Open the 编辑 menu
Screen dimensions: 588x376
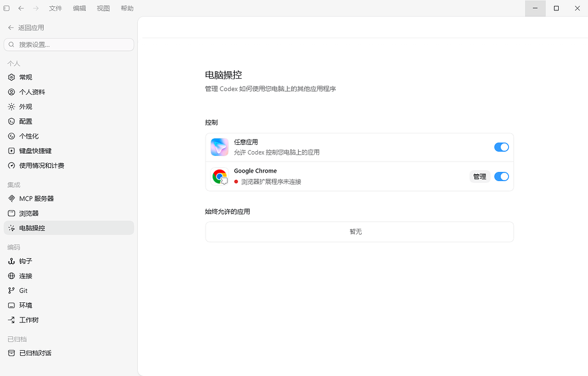79,8
